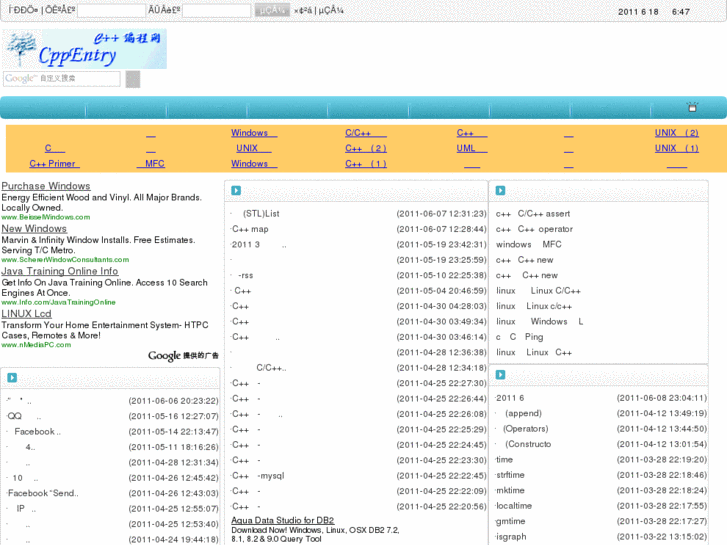Open the UML category link

pos(472,148)
